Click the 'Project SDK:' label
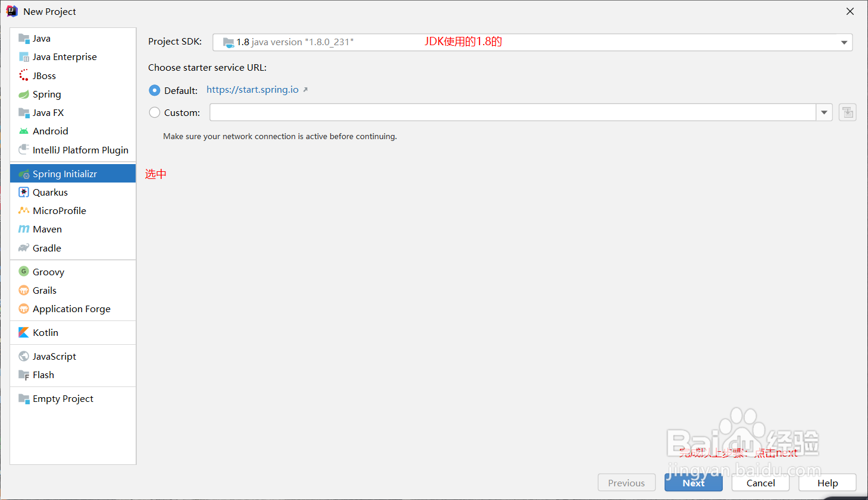The width and height of the screenshot is (868, 500). (175, 42)
